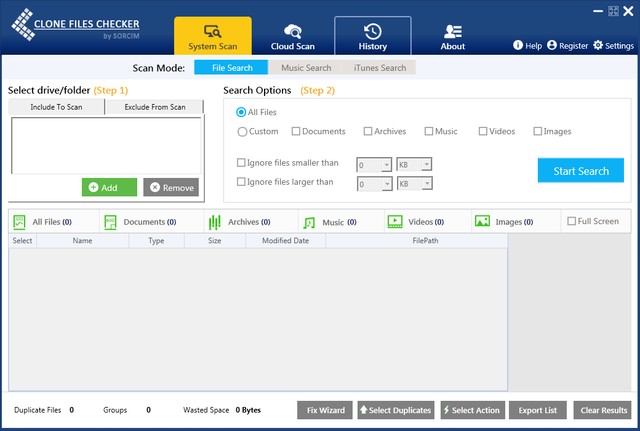Expand KB unit dropdown for larger than
The height and width of the screenshot is (431, 640).
(x=426, y=184)
